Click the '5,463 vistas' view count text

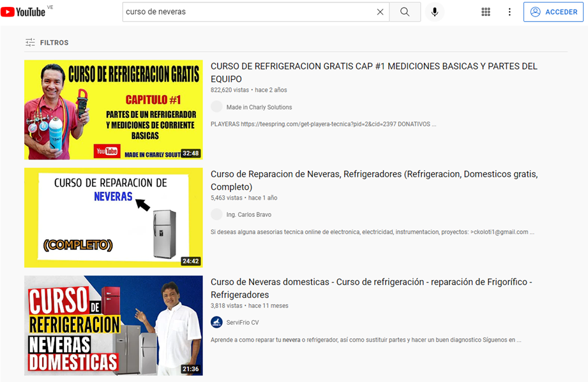click(x=227, y=198)
